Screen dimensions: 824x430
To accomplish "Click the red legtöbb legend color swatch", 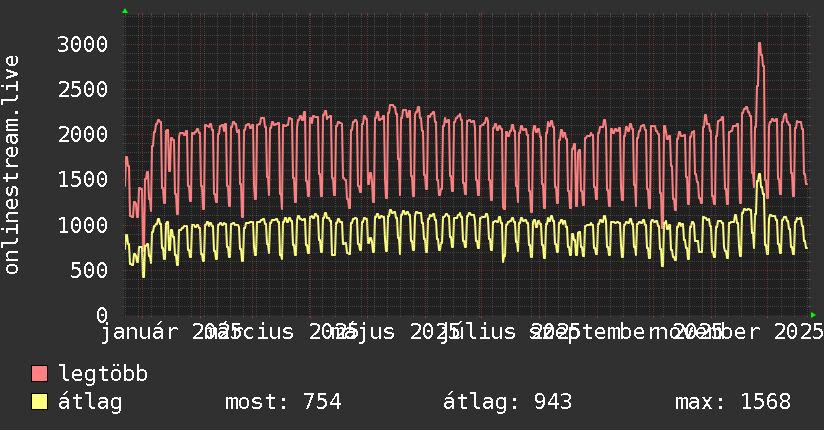I will [39, 374].
